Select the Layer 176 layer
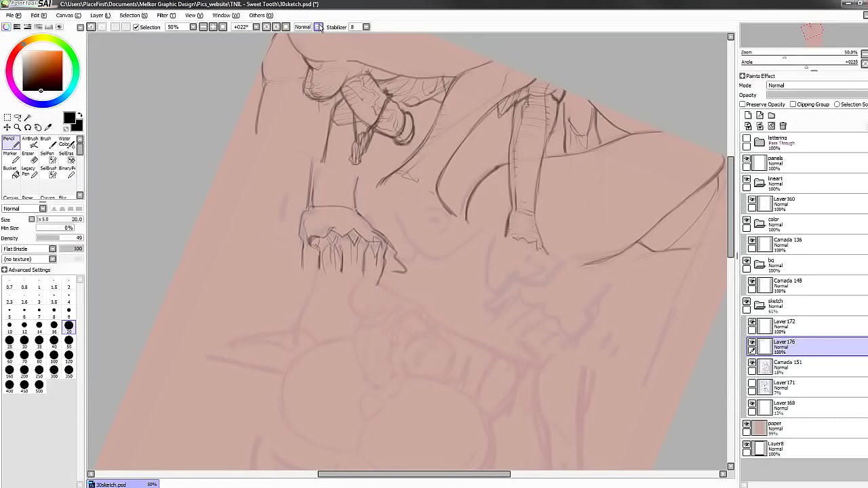The height and width of the screenshot is (488, 868). pos(807,346)
